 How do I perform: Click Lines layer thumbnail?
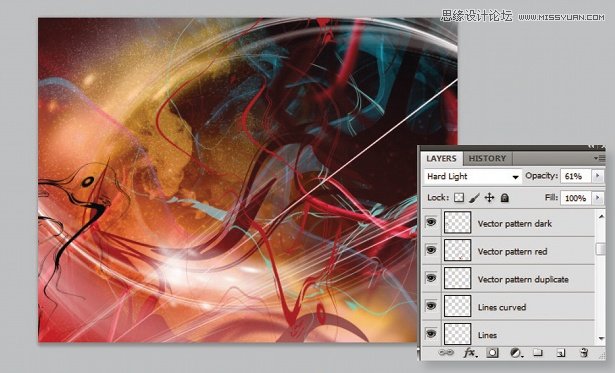(x=457, y=334)
